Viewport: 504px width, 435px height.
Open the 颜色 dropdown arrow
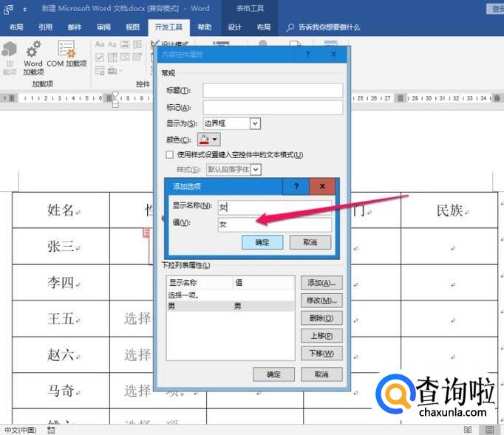(215, 140)
